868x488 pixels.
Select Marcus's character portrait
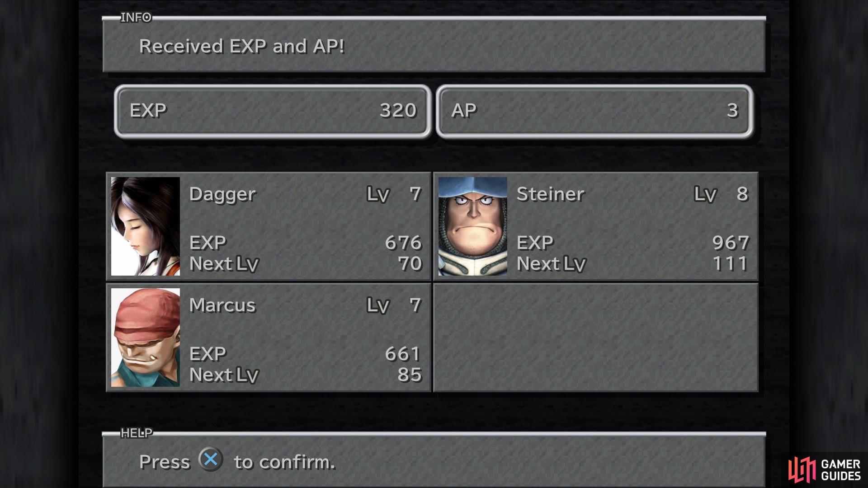point(146,338)
